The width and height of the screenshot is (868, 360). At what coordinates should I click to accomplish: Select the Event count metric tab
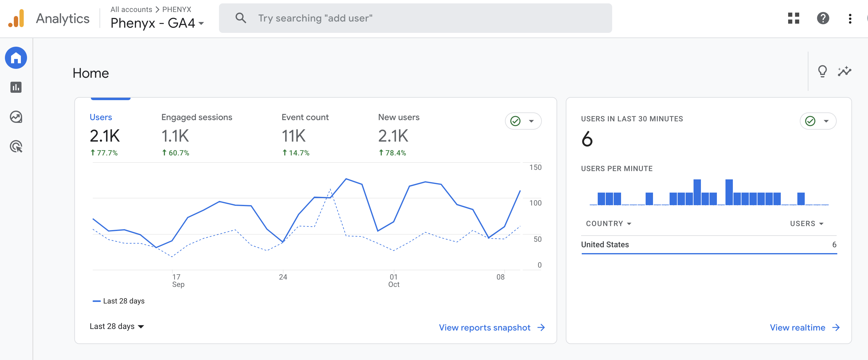click(x=305, y=135)
